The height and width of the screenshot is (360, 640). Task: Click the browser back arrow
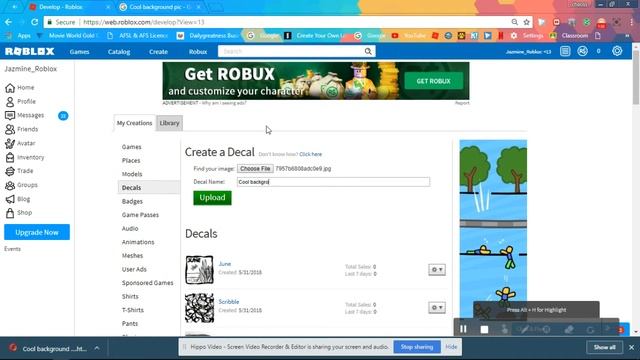pyautogui.click(x=9, y=22)
